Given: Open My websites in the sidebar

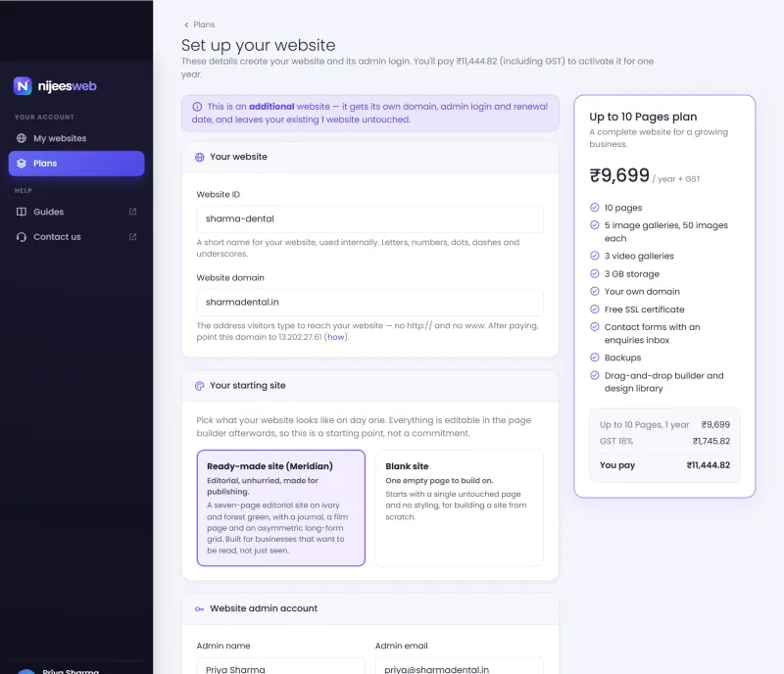Looking at the screenshot, I should point(76,138).
